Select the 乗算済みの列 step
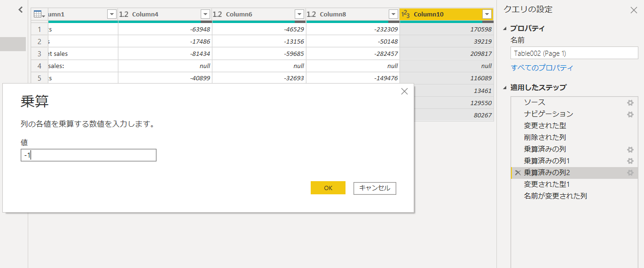The height and width of the screenshot is (268, 644). (x=545, y=149)
